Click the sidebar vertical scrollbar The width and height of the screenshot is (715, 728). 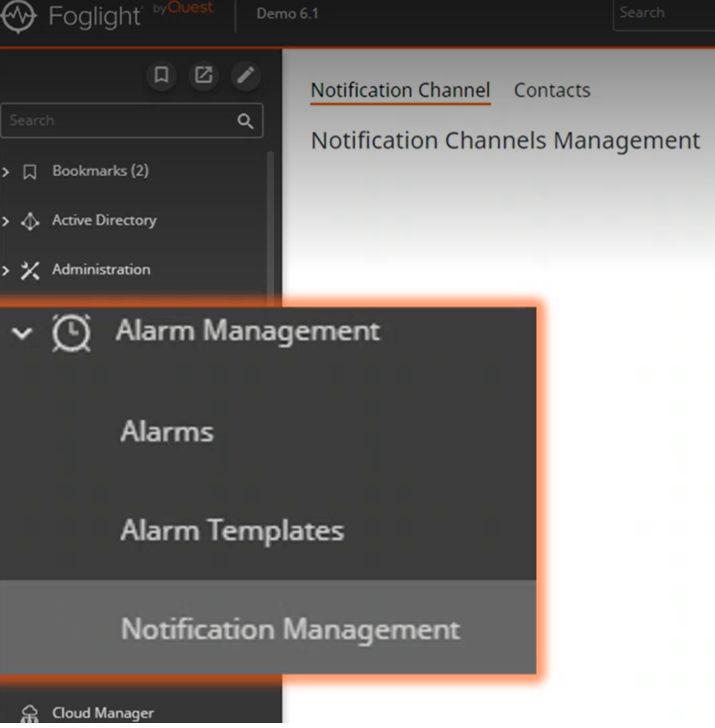tap(270, 227)
